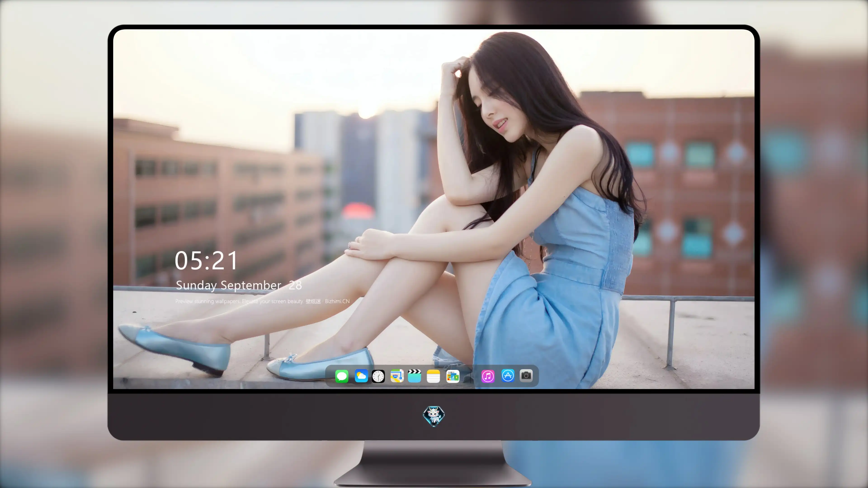868x488 pixels.
Task: Launch the Camera app from the dock
Action: [526, 375]
